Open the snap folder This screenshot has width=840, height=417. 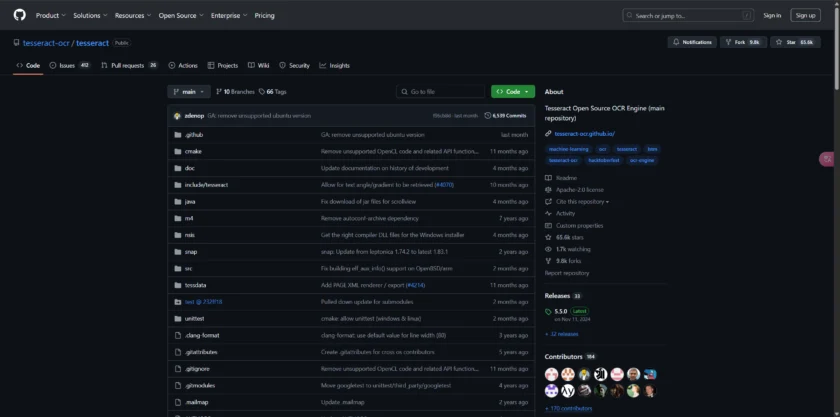[191, 252]
